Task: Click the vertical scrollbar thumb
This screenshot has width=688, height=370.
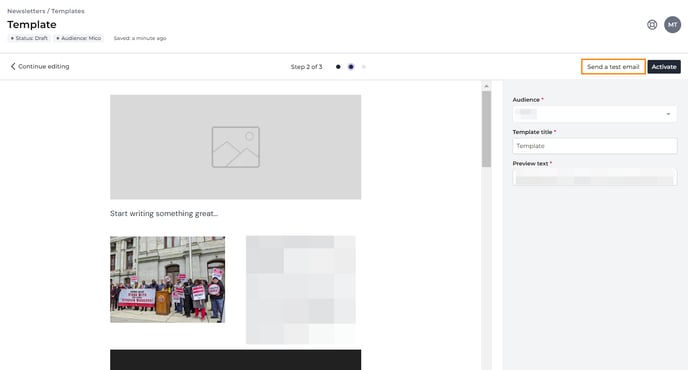Action: tap(486, 129)
